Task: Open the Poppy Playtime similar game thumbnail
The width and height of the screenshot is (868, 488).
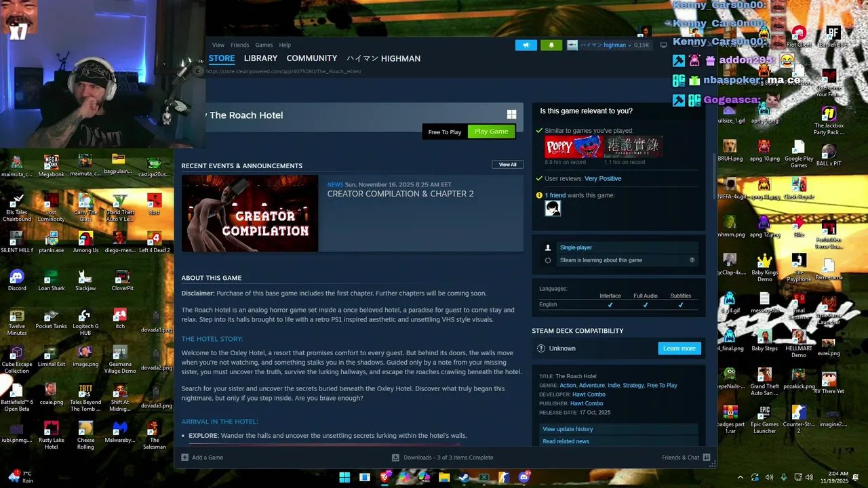Action: pos(573,147)
